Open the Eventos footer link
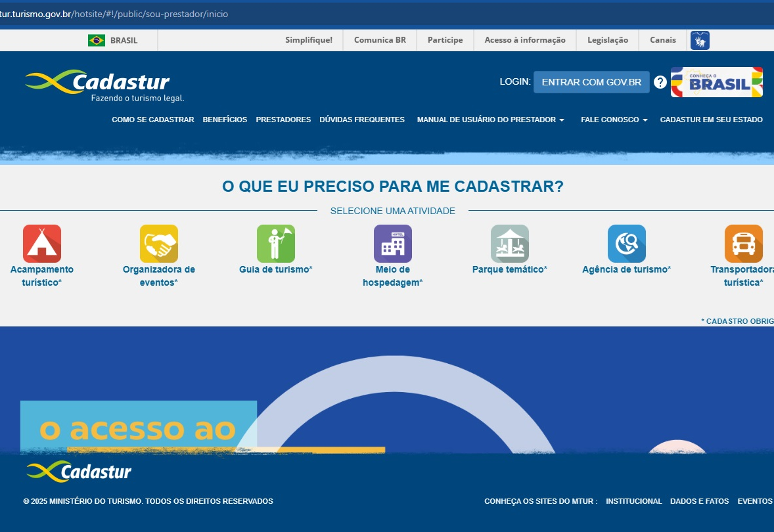 755,501
